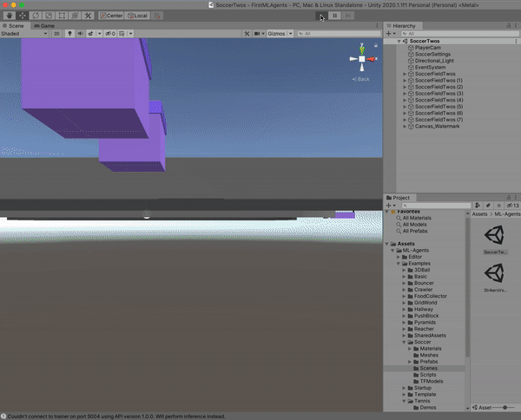521x420 pixels.
Task: Open the grid settings dropdown arrow
Action: [130, 34]
